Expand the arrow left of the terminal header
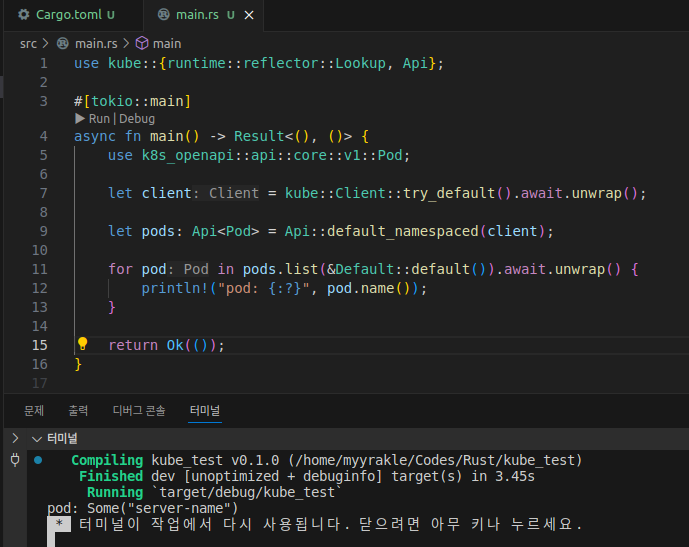The image size is (689, 547). (15, 438)
